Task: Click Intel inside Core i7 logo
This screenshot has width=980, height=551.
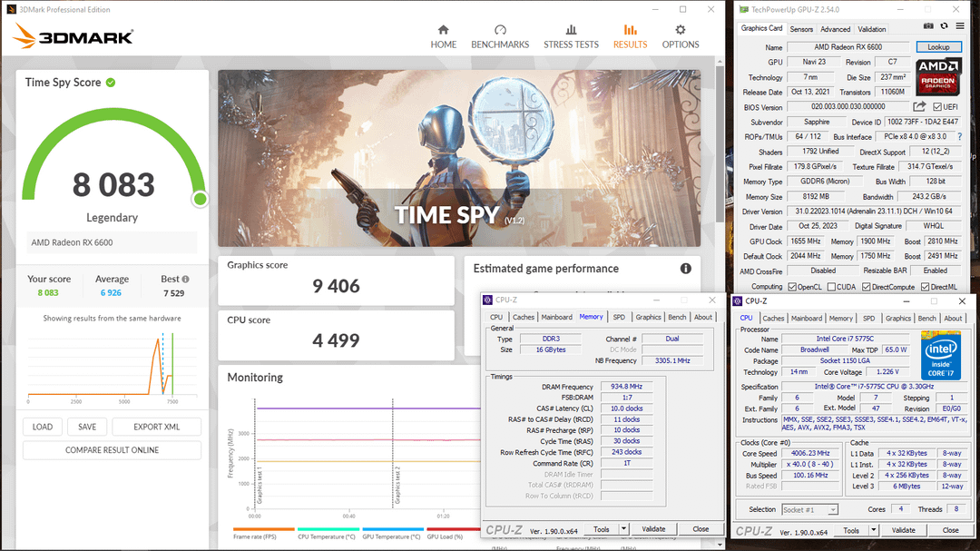Action: 941,355
